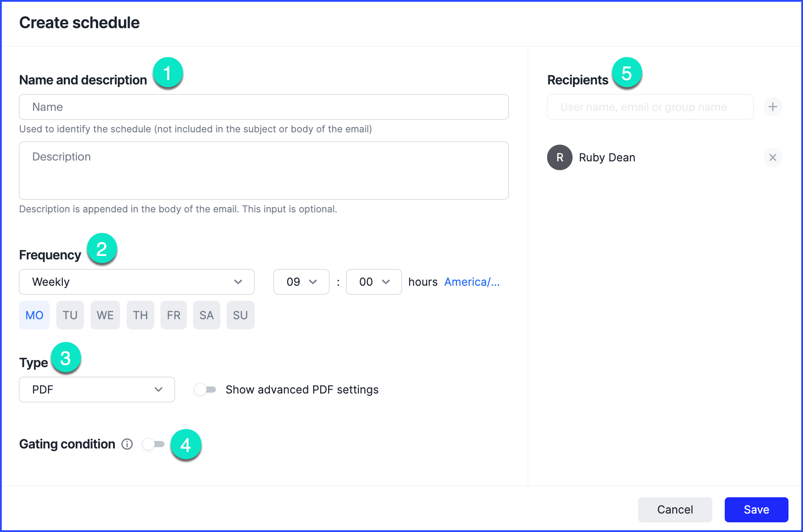The image size is (803, 532).
Task: Click the add recipient plus icon
Action: point(772,107)
